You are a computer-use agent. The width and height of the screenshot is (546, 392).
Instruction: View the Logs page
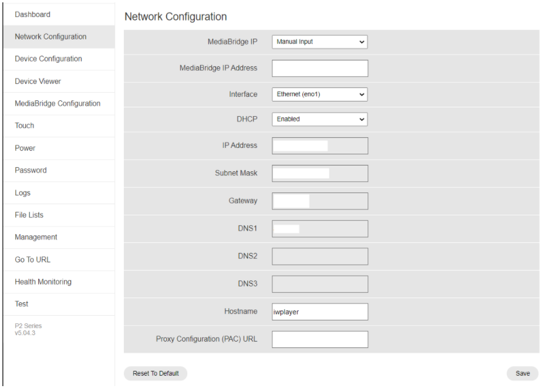click(x=59, y=192)
